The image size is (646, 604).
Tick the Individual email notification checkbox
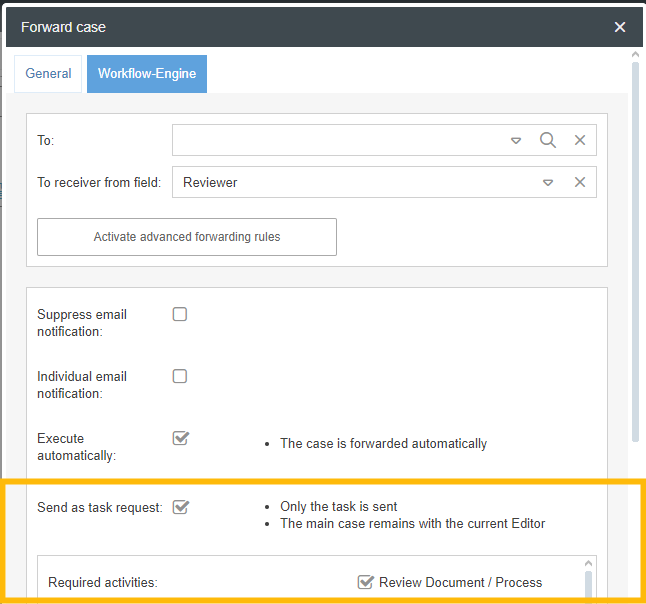click(180, 376)
